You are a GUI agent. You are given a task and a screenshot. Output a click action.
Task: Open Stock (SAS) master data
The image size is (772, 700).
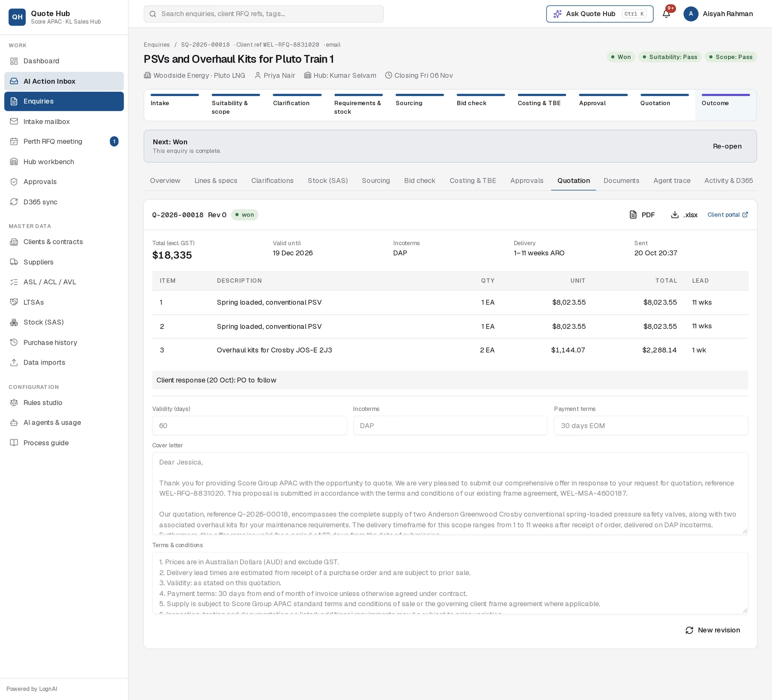click(64, 322)
